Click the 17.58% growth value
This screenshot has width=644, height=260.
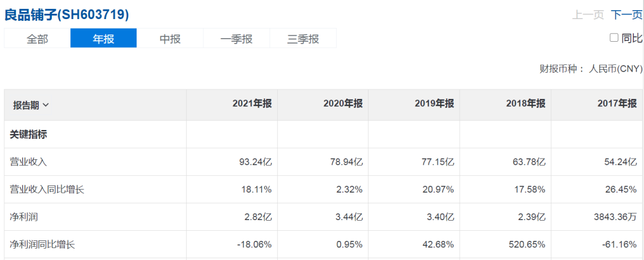(530, 190)
